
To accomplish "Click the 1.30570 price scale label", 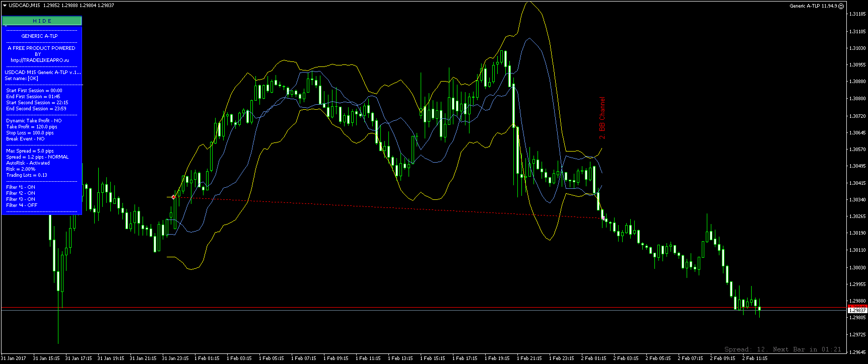I will pyautogui.click(x=857, y=150).
